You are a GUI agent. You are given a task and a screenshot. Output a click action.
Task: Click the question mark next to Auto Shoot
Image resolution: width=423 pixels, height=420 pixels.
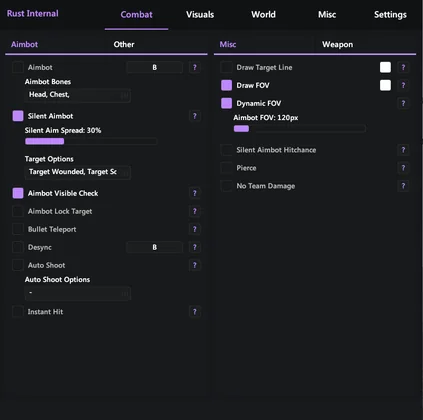pos(195,265)
